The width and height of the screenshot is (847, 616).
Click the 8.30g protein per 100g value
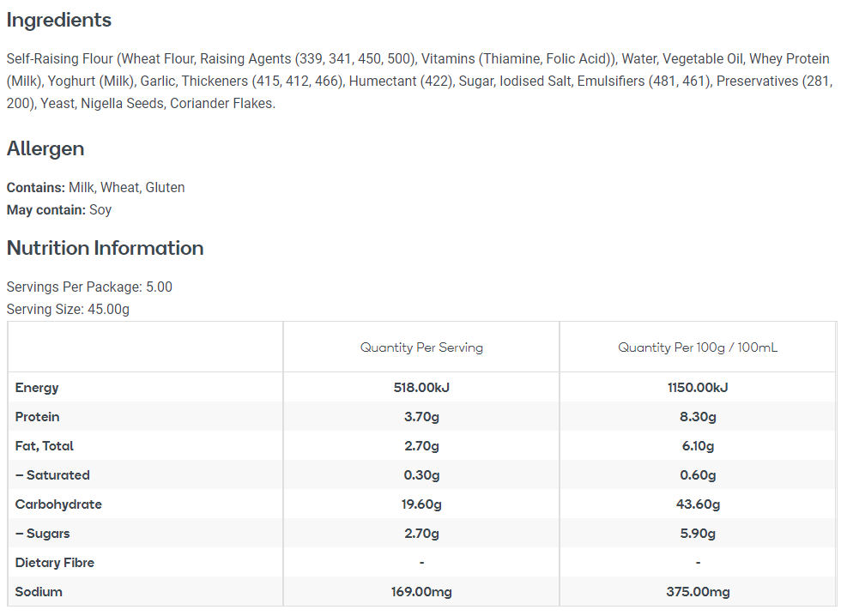click(698, 417)
